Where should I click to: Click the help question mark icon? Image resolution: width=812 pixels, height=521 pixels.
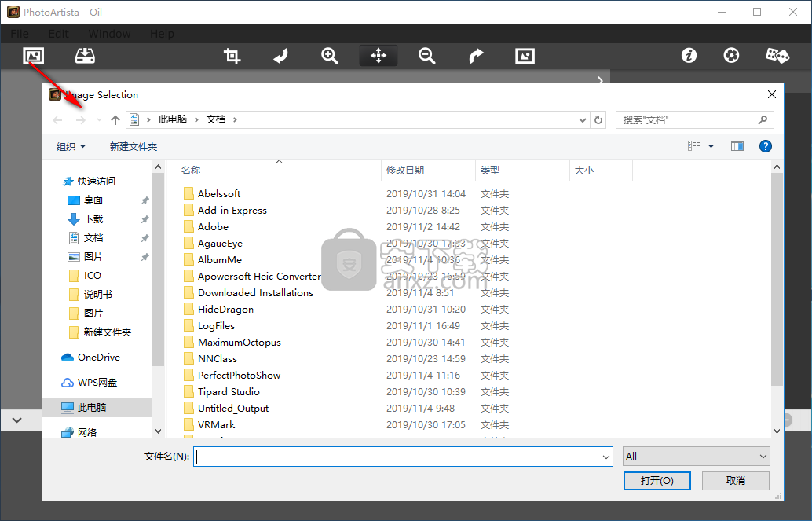pos(765,146)
